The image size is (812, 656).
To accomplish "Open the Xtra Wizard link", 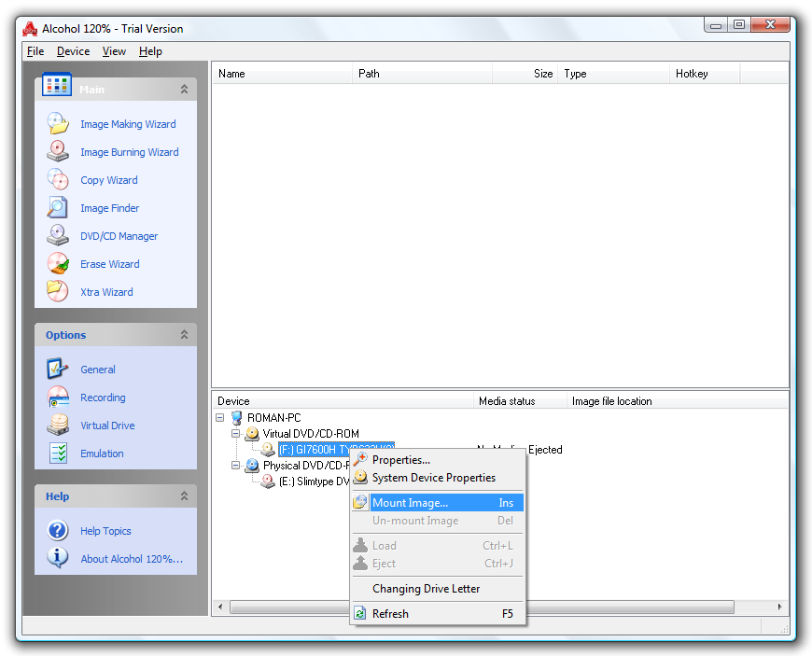I will point(106,292).
